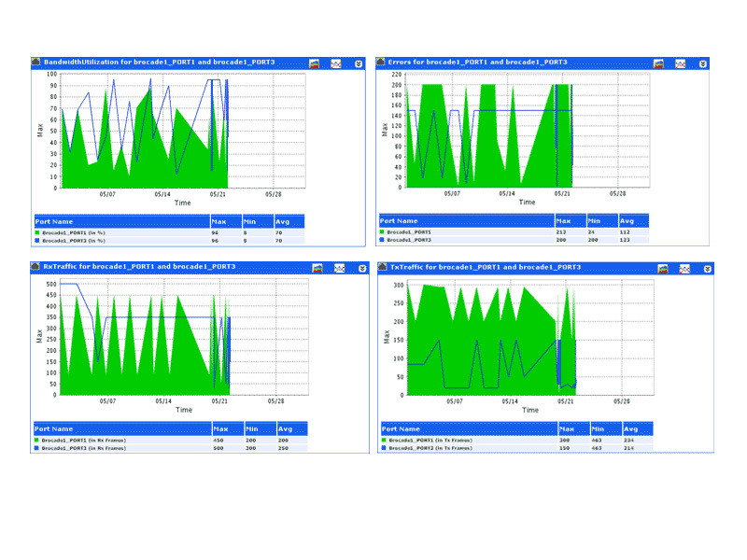Click blue swatch for PORT3 in BandwidthUtilization legend
This screenshot has height=560, width=747.
(37, 241)
